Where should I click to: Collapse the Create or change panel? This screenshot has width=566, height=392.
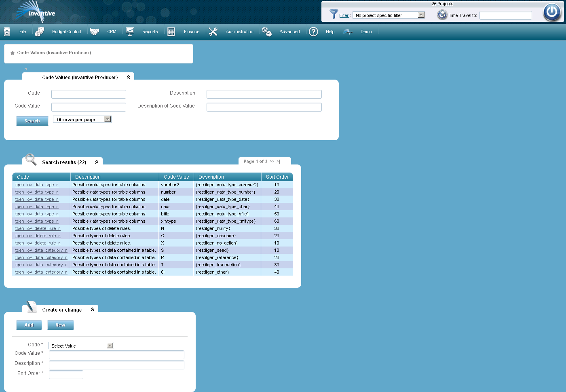pos(93,309)
